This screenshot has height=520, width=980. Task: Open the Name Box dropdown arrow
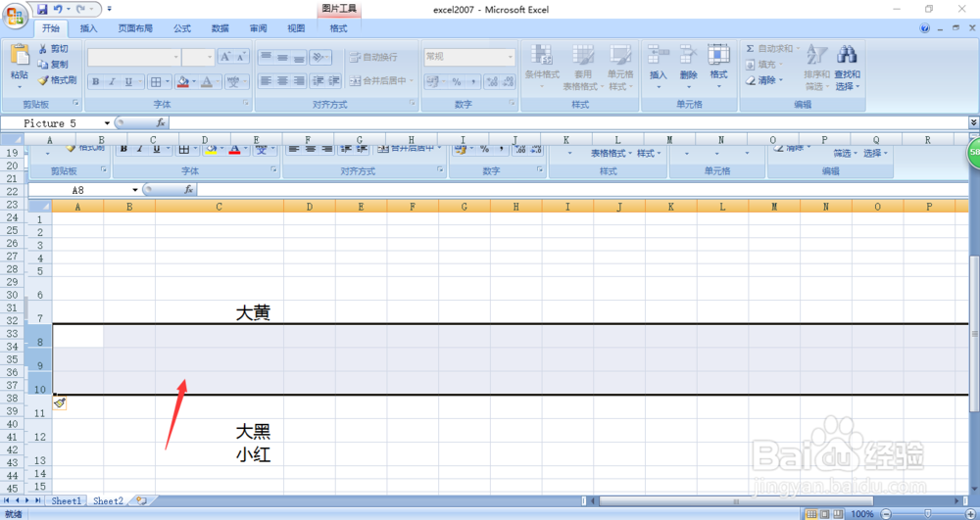[x=107, y=123]
